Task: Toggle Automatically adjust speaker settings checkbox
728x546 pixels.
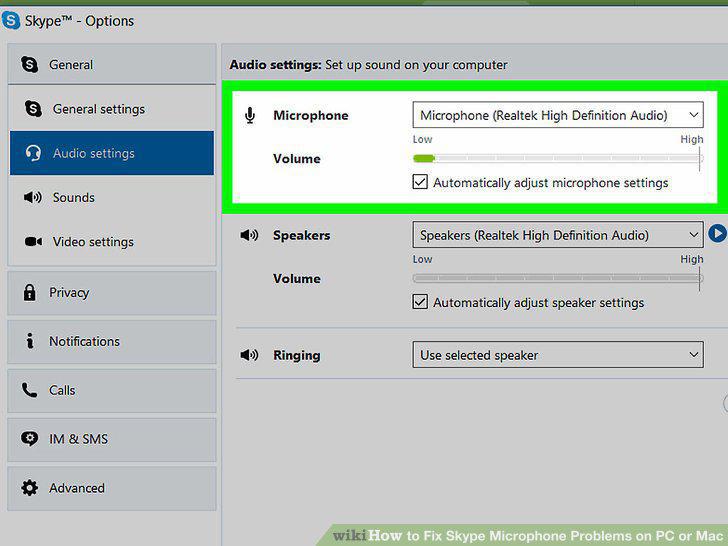Action: coord(420,302)
